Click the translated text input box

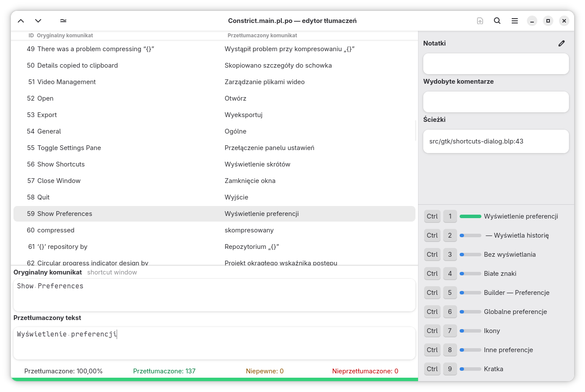point(214,343)
